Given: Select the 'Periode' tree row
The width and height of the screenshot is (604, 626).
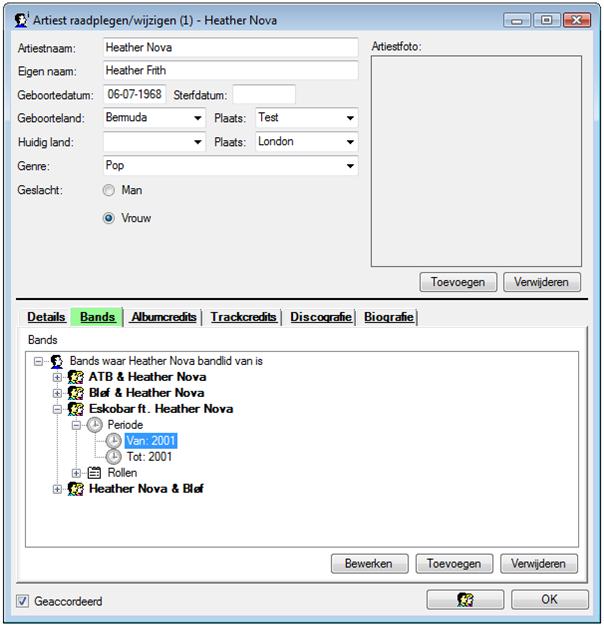Looking at the screenshot, I should [x=125, y=425].
